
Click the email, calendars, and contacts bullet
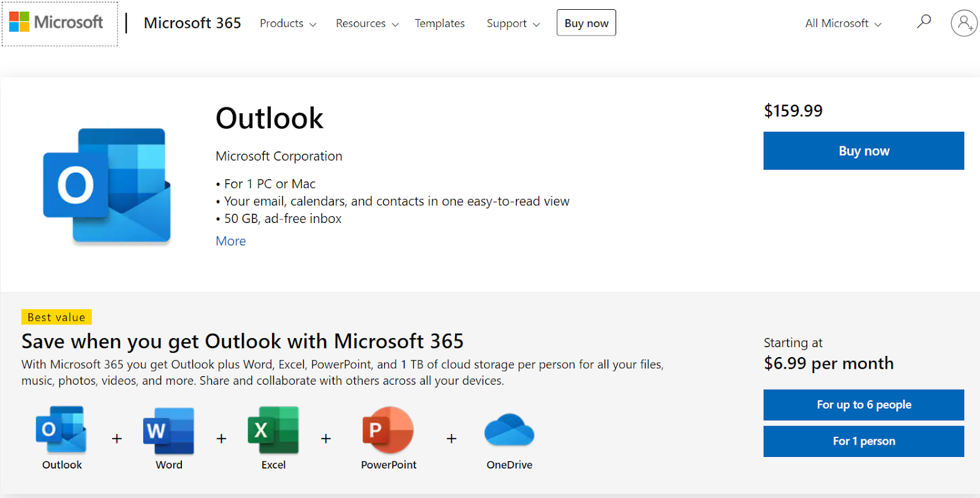[393, 202]
